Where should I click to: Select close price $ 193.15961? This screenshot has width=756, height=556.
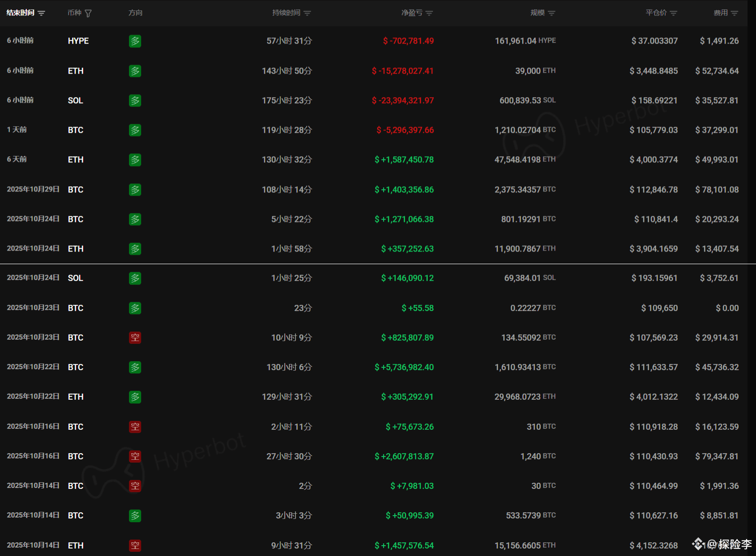click(654, 278)
